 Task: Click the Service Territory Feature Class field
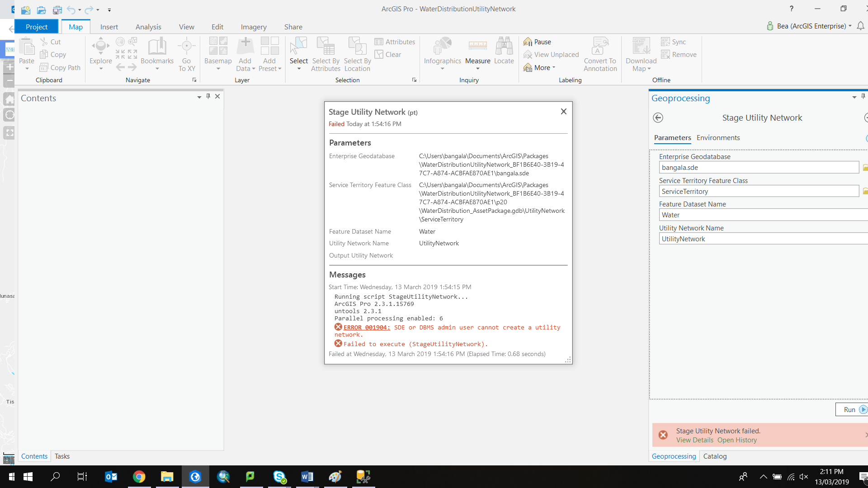tap(759, 192)
